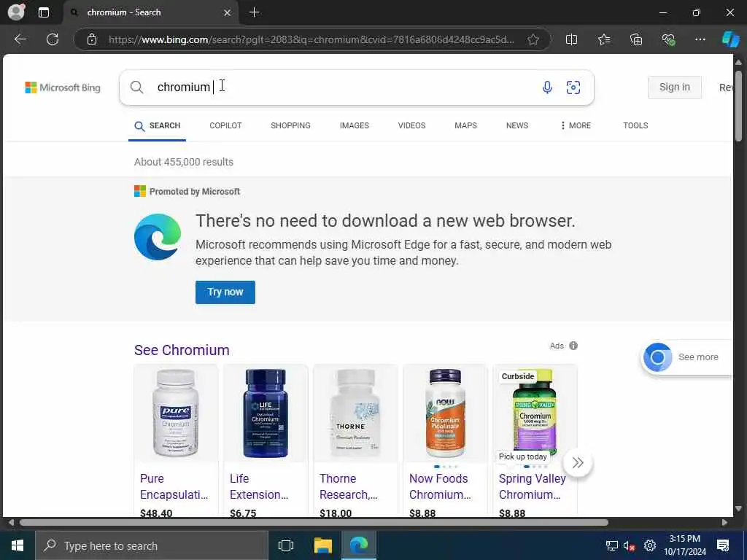Image resolution: width=747 pixels, height=560 pixels.
Task: Open Thorne Research product image
Action: point(355,413)
